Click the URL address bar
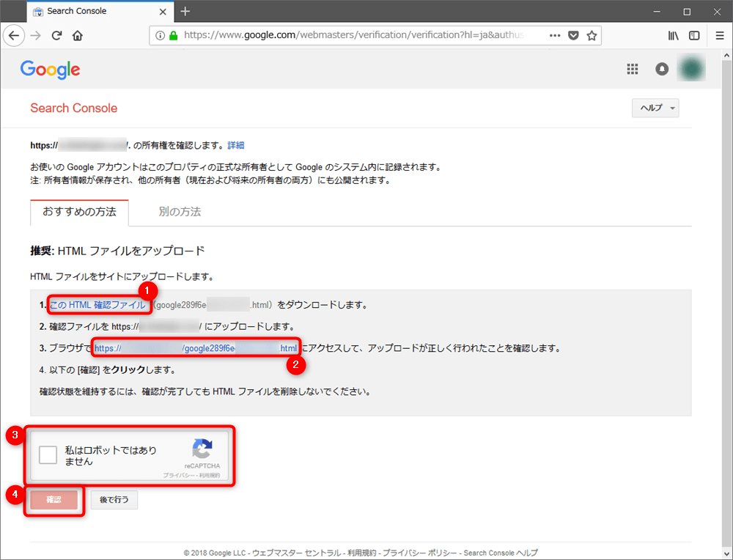The width and height of the screenshot is (733, 560). [359, 35]
